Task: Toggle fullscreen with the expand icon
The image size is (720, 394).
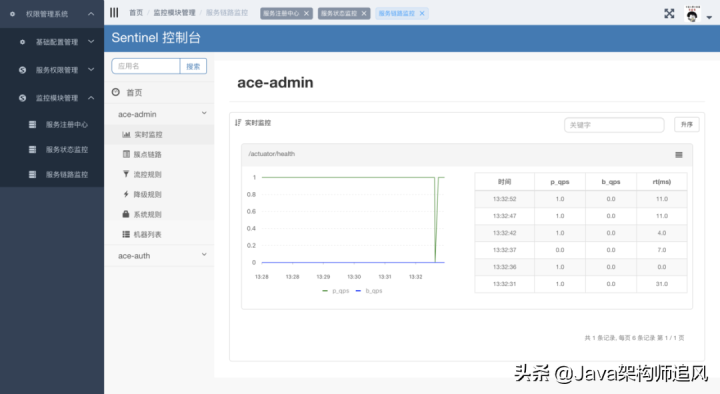Action: (669, 14)
